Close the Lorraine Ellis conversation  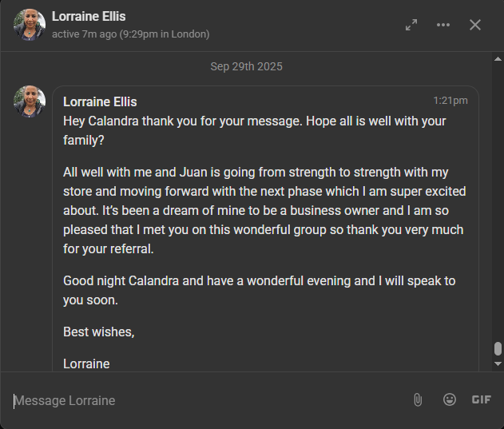[x=475, y=25]
